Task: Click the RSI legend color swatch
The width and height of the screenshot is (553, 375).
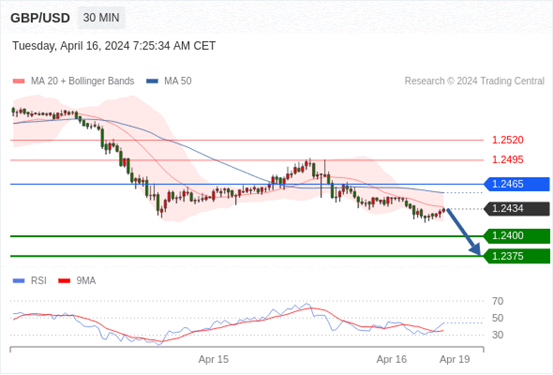Action: point(19,281)
